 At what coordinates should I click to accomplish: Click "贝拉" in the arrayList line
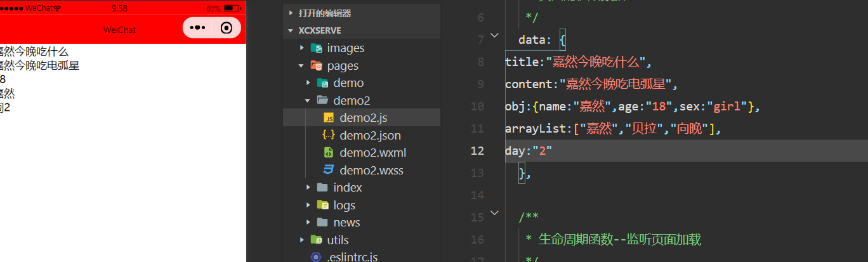click(643, 129)
